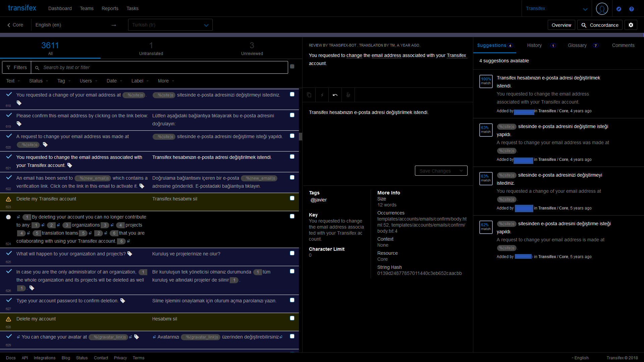Click the ampersand special characters icon

pos(348,95)
